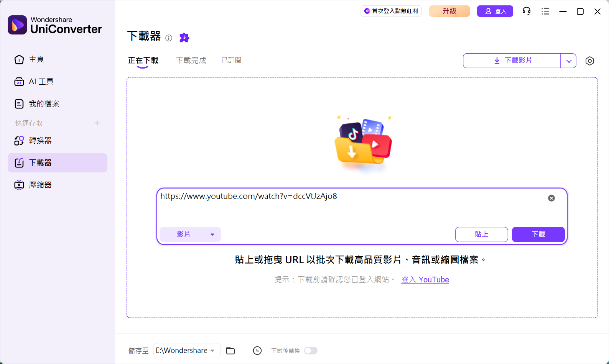Click the 貼上 paste button
The width and height of the screenshot is (609, 364).
coord(482,234)
